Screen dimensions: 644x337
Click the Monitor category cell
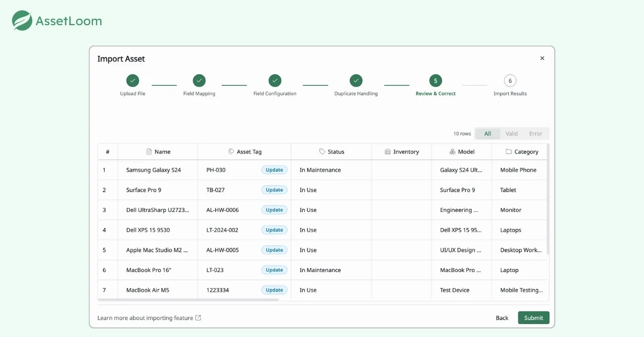519,210
